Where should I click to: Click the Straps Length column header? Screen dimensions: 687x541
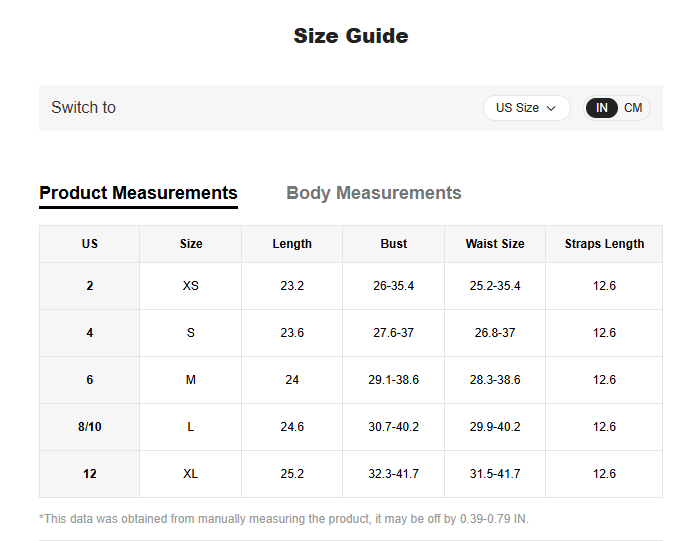click(x=604, y=244)
